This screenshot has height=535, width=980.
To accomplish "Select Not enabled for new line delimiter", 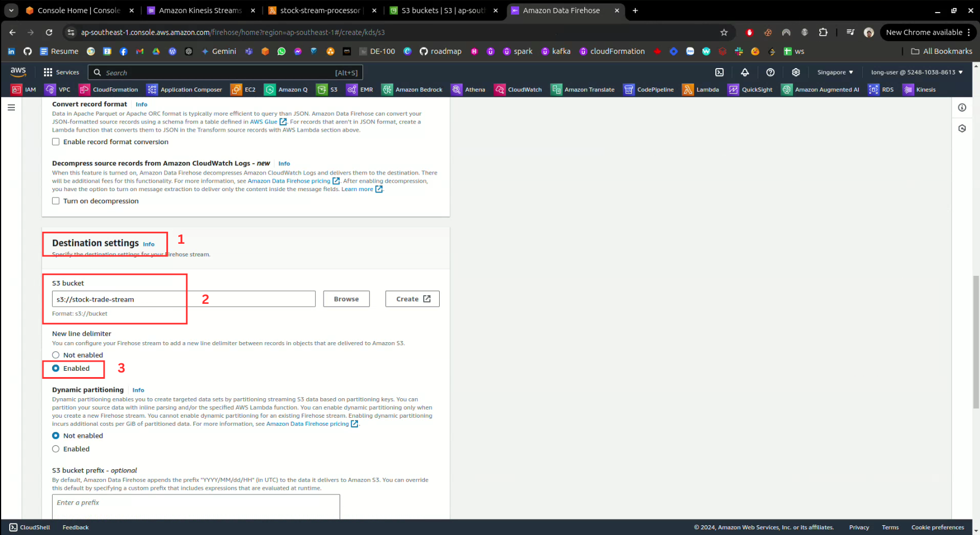I will (x=56, y=355).
